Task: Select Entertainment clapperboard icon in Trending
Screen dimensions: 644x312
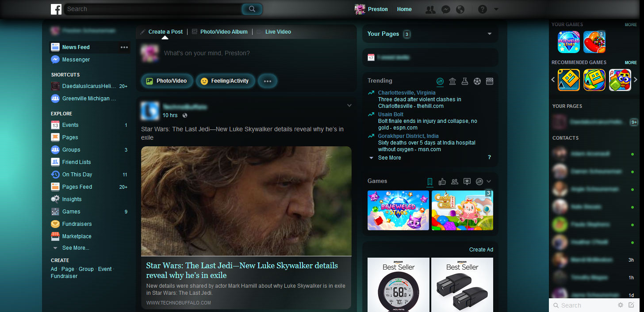Action: pos(490,81)
